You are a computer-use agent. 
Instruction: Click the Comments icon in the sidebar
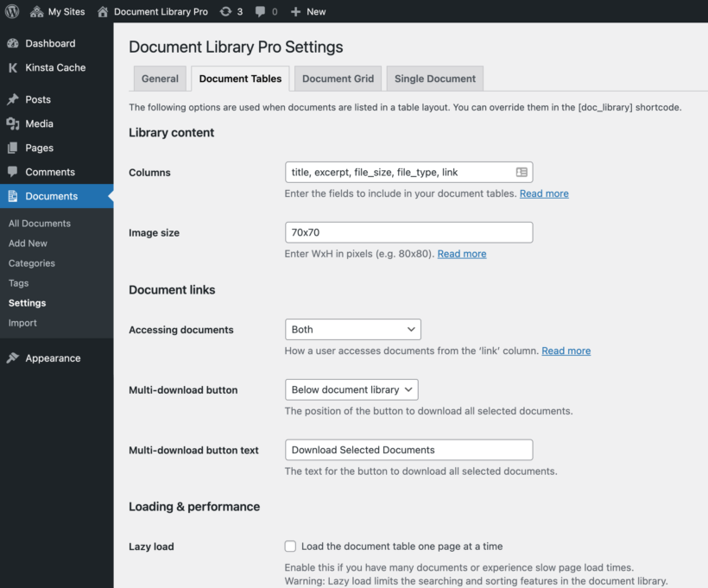pos(13,171)
